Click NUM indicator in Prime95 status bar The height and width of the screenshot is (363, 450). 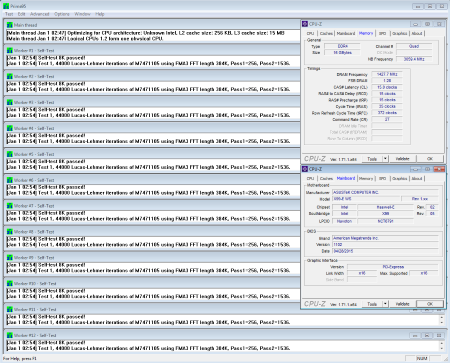click(x=422, y=359)
